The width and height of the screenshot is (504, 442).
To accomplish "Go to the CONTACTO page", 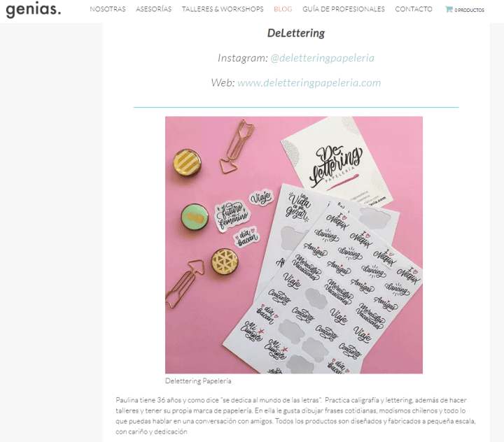I will coord(414,9).
